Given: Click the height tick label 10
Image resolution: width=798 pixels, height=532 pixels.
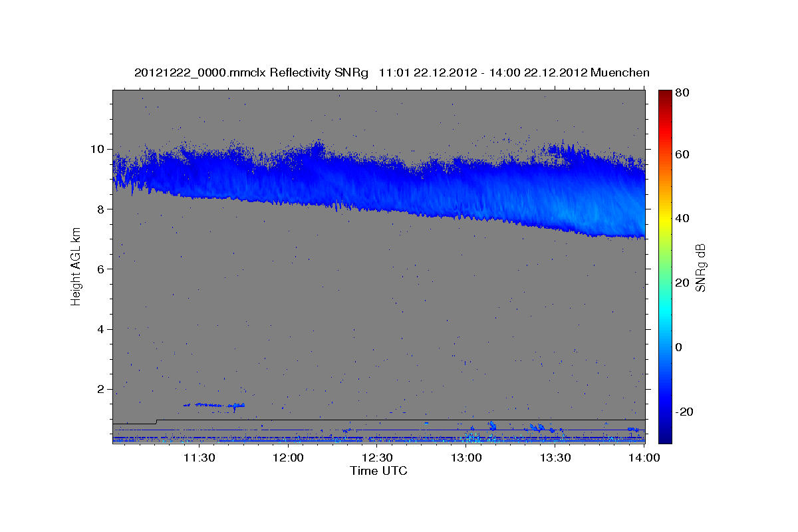Looking at the screenshot, I should coord(98,149).
